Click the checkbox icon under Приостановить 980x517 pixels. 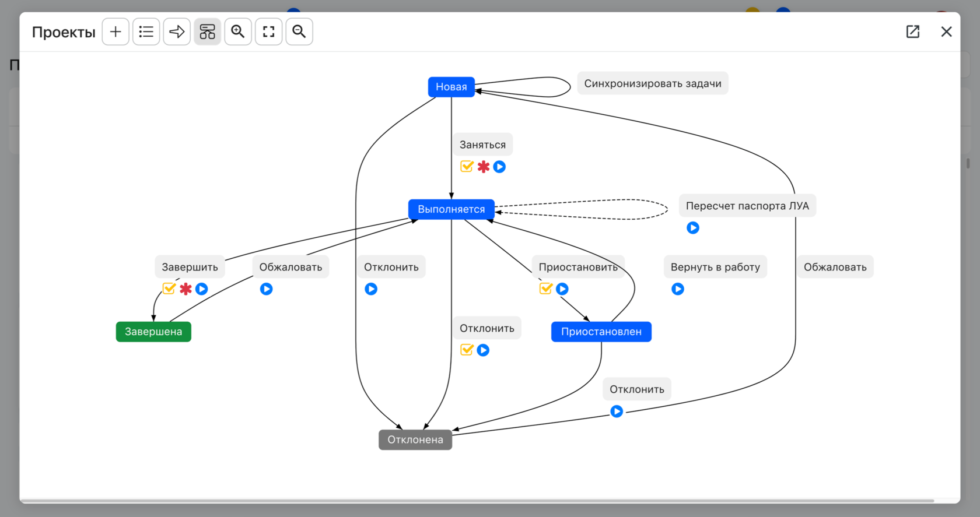(546, 289)
